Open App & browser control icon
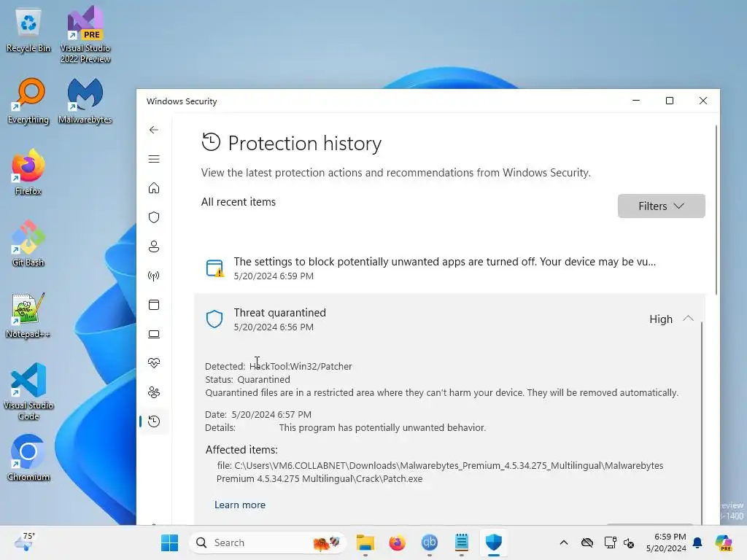 click(x=153, y=305)
